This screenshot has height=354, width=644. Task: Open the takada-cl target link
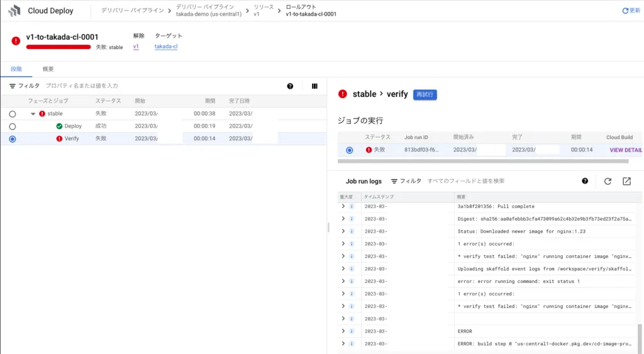pos(166,47)
